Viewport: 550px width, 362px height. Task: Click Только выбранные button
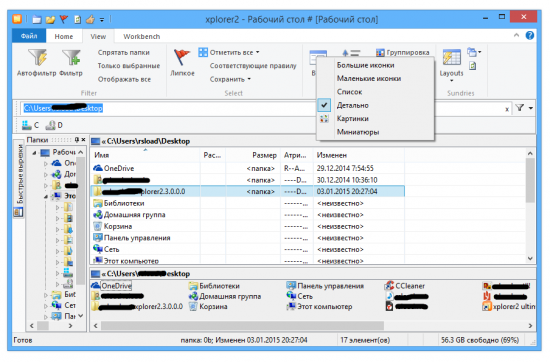coord(129,66)
